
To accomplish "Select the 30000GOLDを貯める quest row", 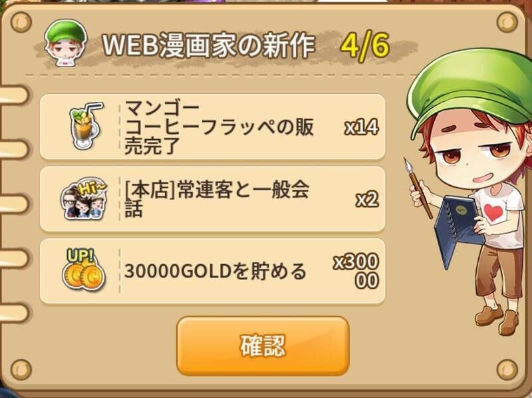I will point(212,271).
